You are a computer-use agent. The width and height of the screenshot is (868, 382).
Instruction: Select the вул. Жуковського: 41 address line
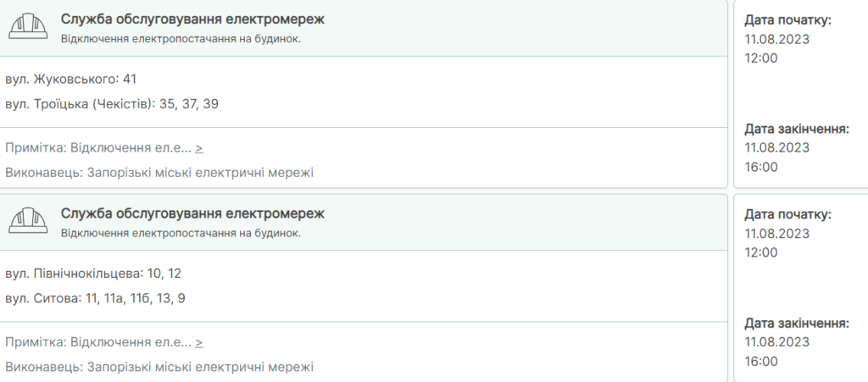(71, 80)
